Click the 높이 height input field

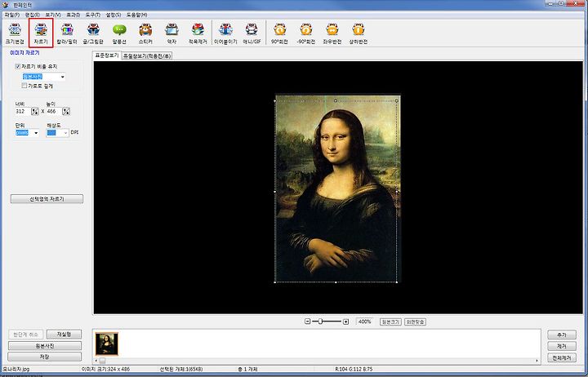point(54,111)
